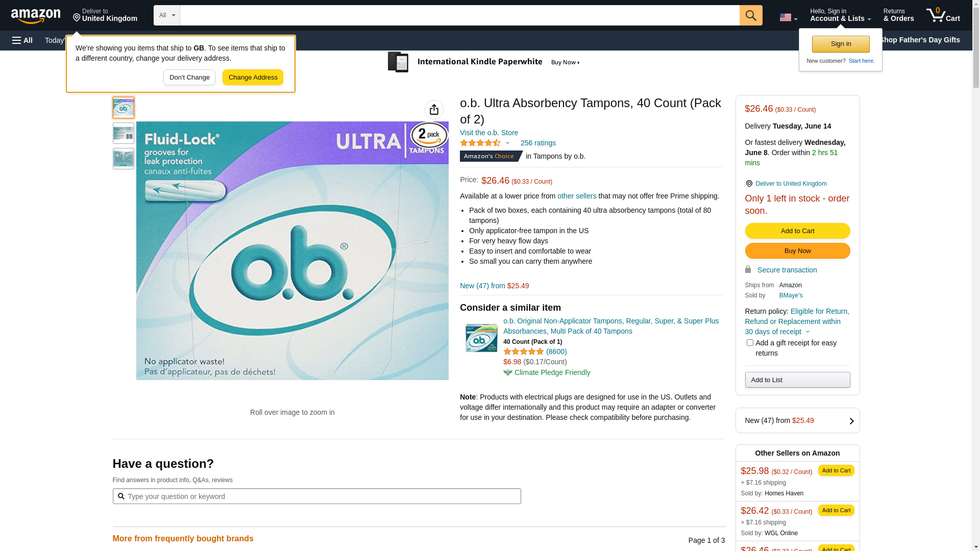Click the yellow Add to Cart button

click(x=797, y=231)
